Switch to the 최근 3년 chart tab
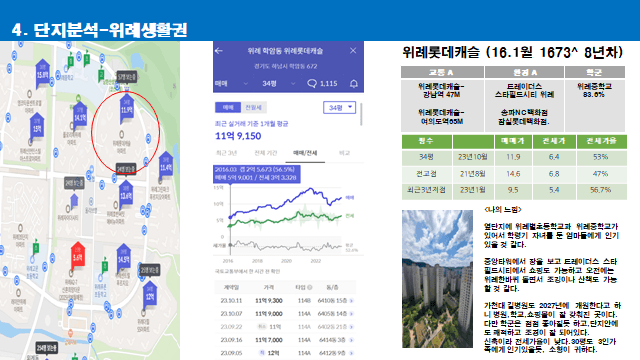Image resolution: width=640 pixels, height=360 pixels. 227,153
